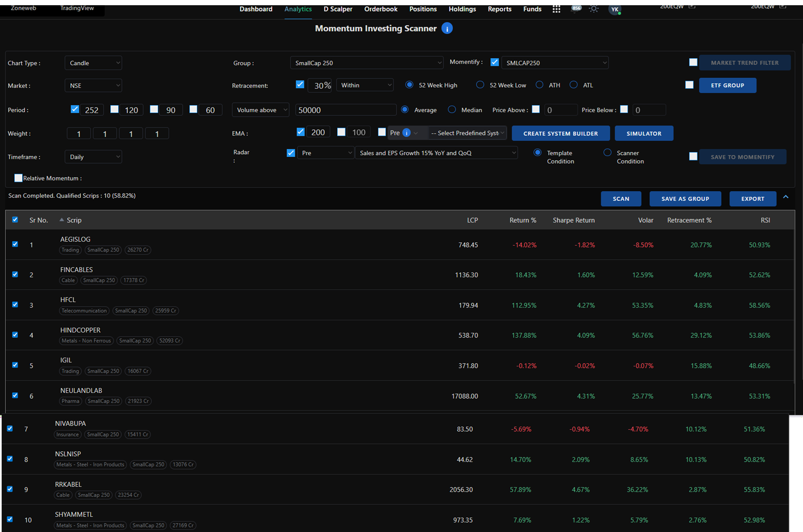Open the Market NSE dropdown
The image size is (803, 532).
pos(93,86)
